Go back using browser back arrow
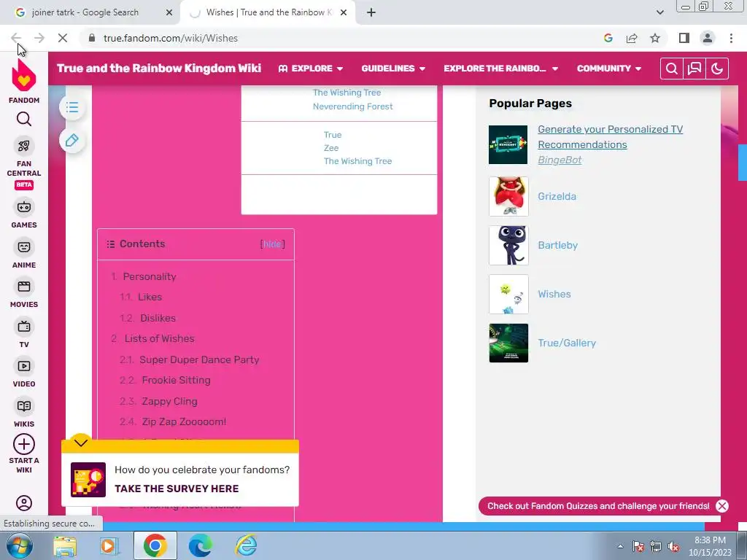 [16, 38]
